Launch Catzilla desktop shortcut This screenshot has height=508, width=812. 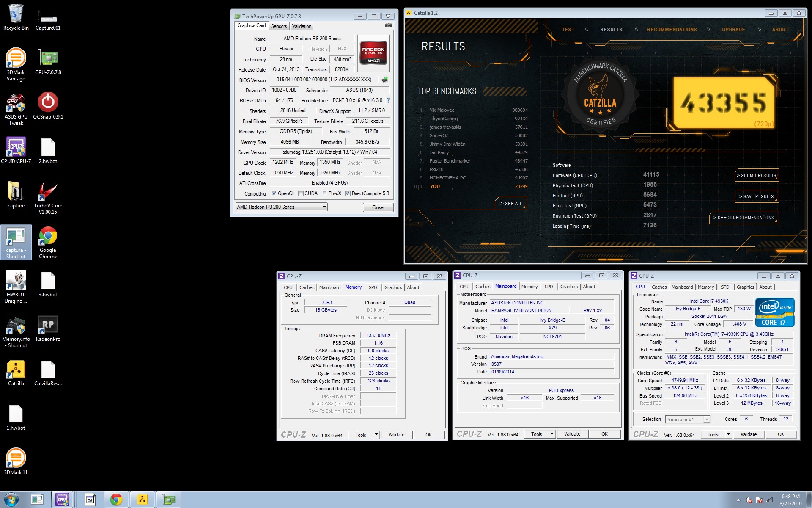click(16, 373)
